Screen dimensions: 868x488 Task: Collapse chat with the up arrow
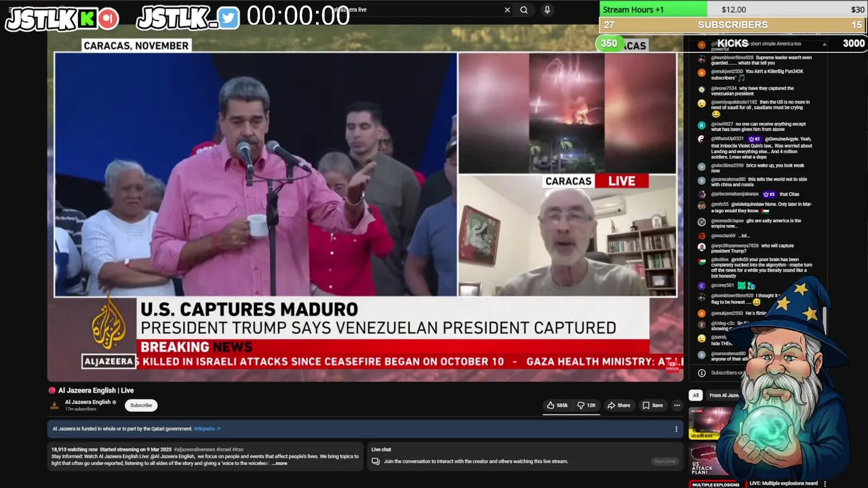coord(825,45)
